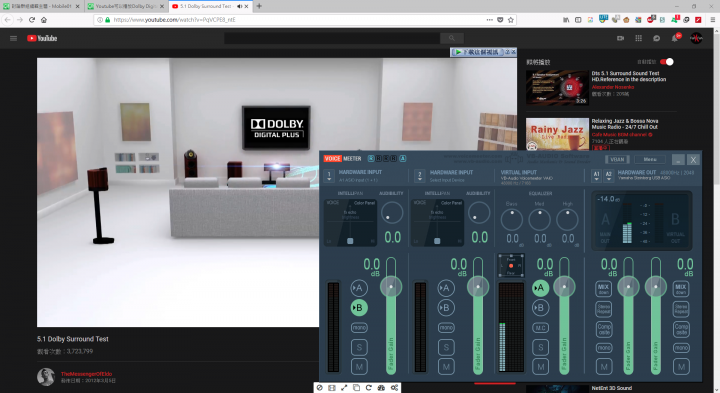Open the Dts 5.1 Surround video thumbnail
Image resolution: width=720 pixels, height=393 pixels.
pos(557,88)
